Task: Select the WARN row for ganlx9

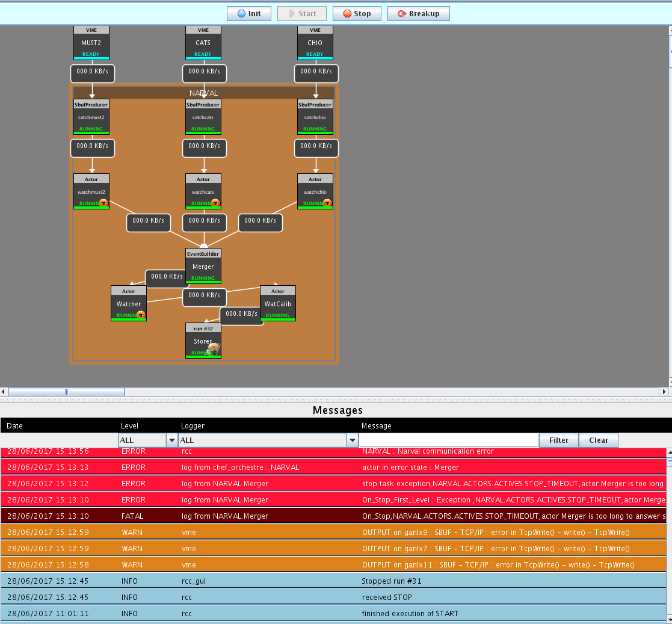Action: [x=333, y=533]
